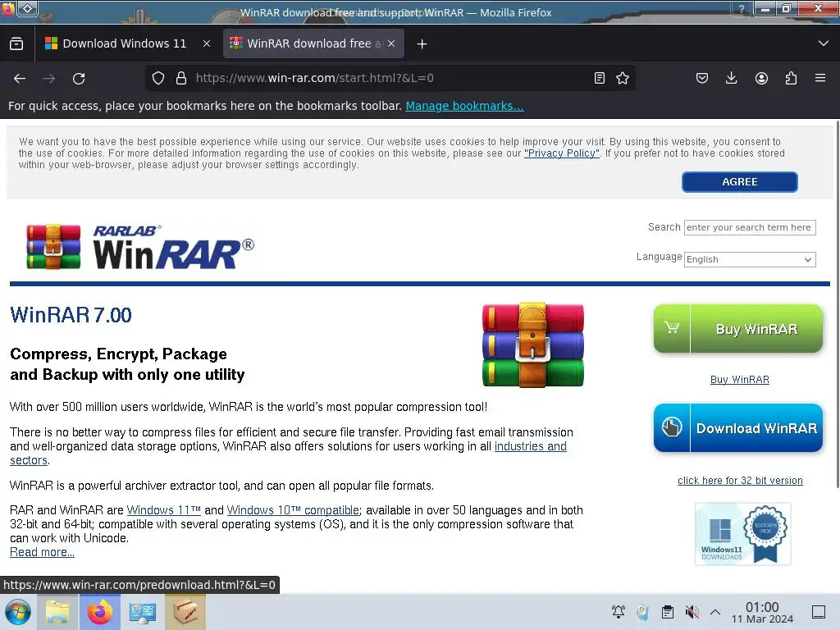Click the search term input field
Screen dimensions: 840x630
pos(750,228)
